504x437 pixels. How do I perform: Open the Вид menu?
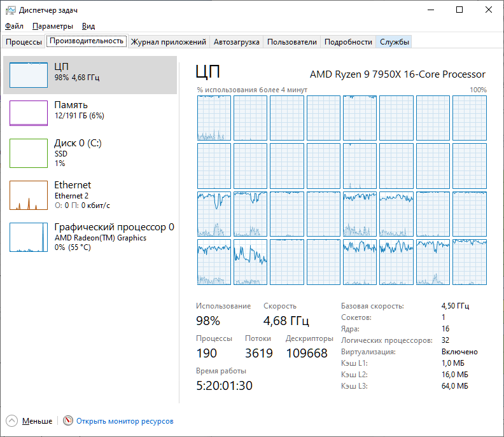tap(88, 26)
